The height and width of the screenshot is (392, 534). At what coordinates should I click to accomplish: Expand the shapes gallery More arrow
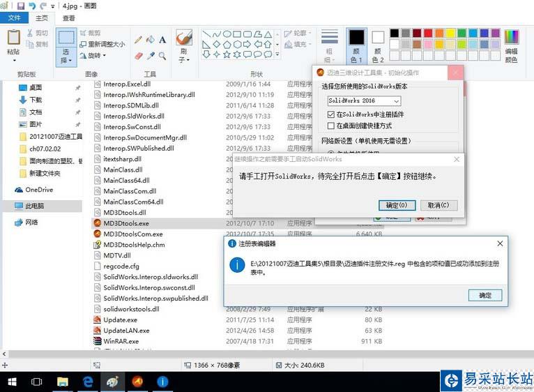coord(277,54)
